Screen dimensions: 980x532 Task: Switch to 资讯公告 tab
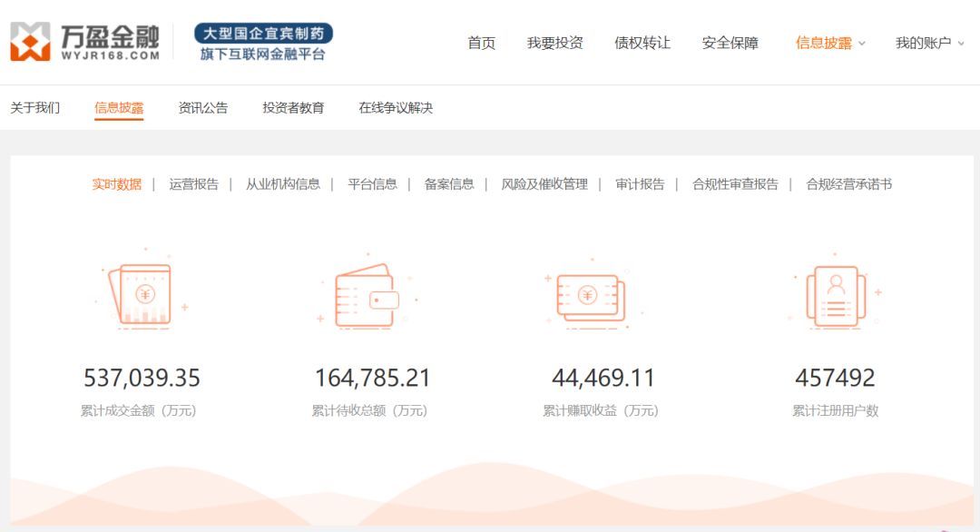pos(203,107)
